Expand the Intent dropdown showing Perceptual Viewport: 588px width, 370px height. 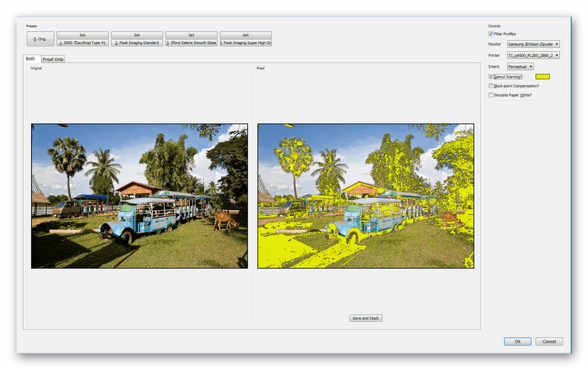pyautogui.click(x=520, y=67)
